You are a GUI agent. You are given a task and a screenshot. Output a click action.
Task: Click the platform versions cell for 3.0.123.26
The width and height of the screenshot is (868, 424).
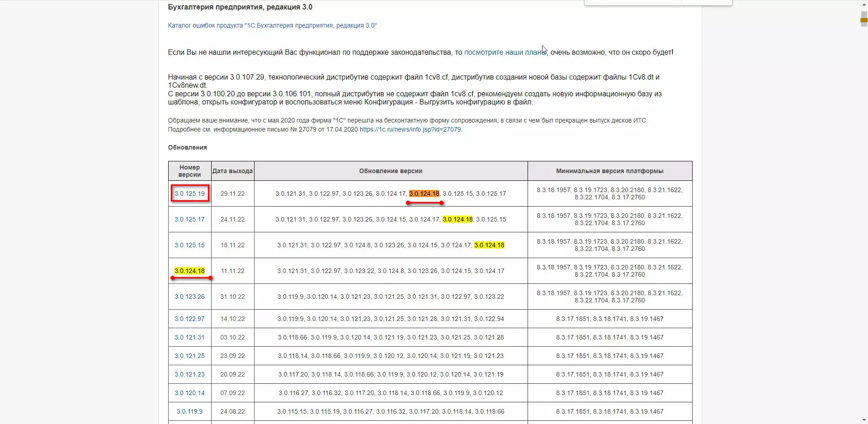tap(610, 297)
